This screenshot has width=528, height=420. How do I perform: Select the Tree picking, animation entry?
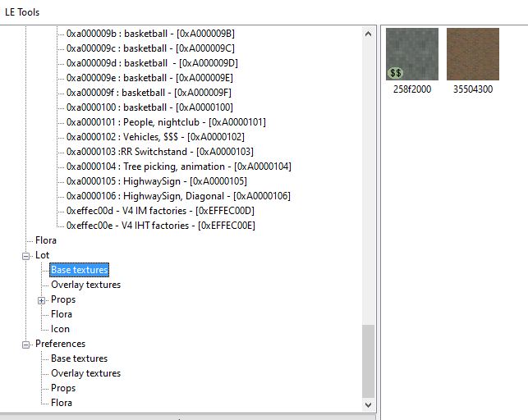(x=178, y=167)
